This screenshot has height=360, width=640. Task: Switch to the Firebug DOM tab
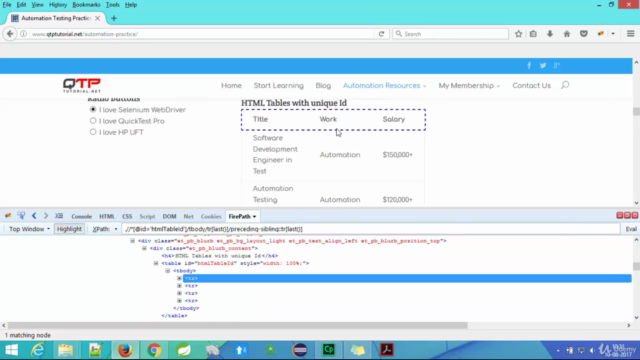click(x=169, y=216)
